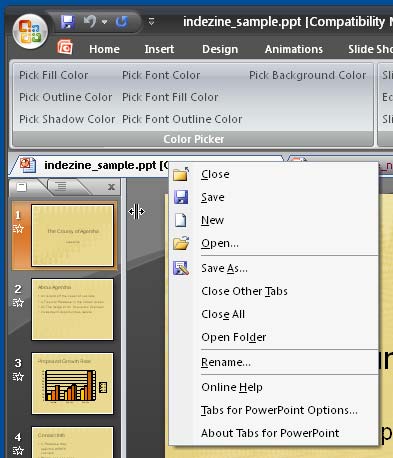Click the New blank page icon in menu

click(181, 220)
